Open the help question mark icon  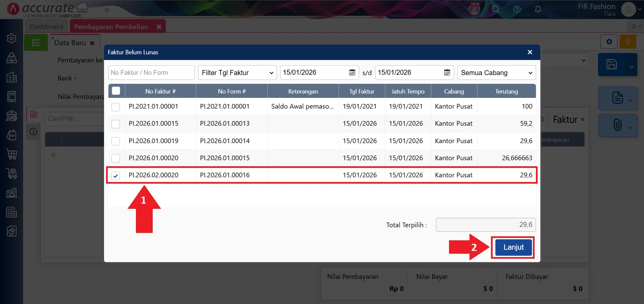517,9
